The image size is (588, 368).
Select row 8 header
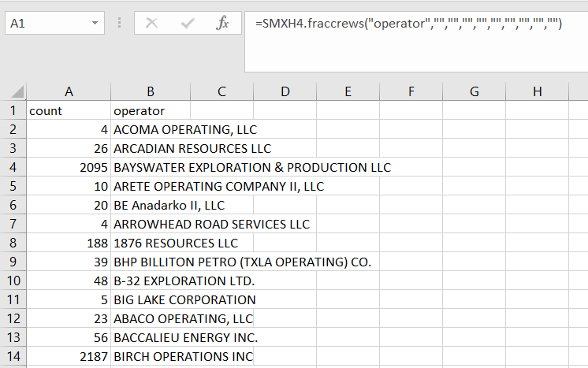[x=13, y=243]
